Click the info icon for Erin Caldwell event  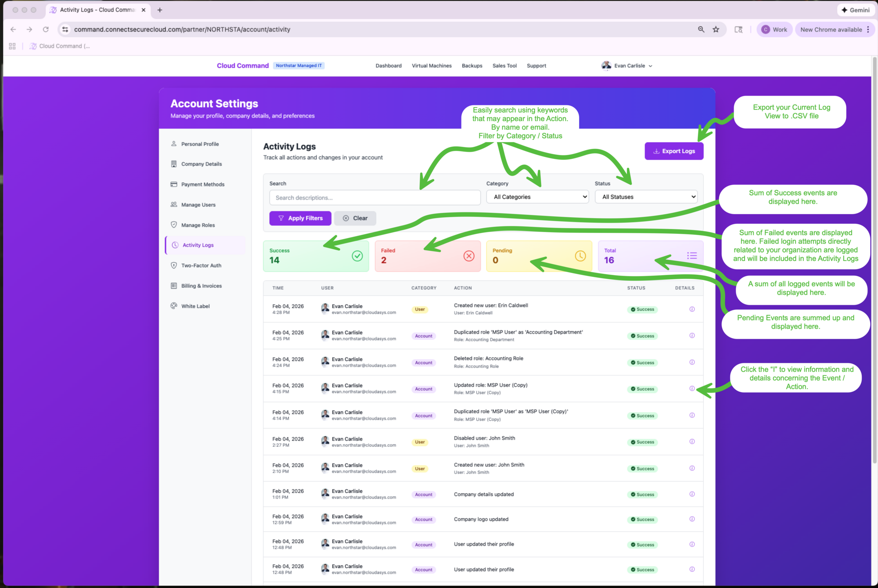click(692, 309)
